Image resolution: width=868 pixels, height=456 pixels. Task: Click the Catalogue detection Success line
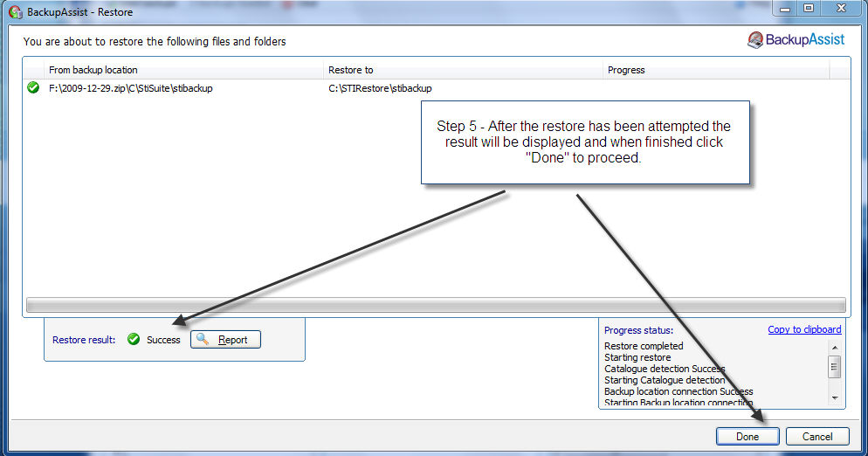point(665,369)
